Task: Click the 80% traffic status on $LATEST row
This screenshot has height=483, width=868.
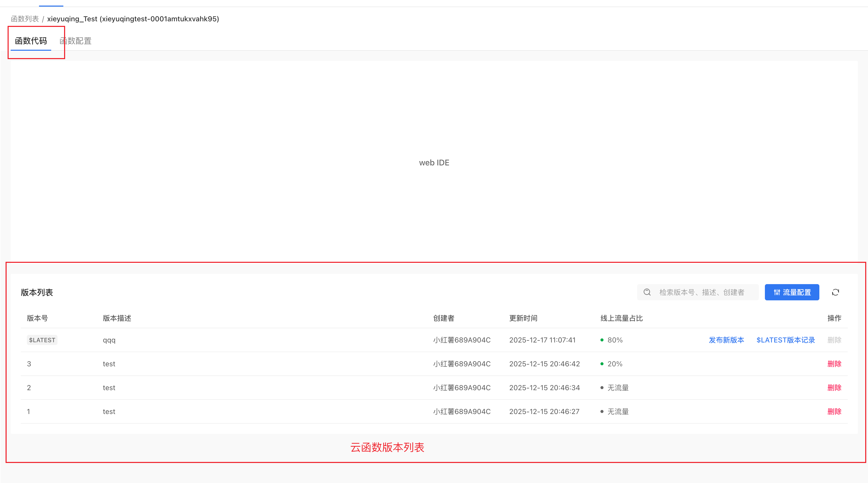Action: (614, 340)
